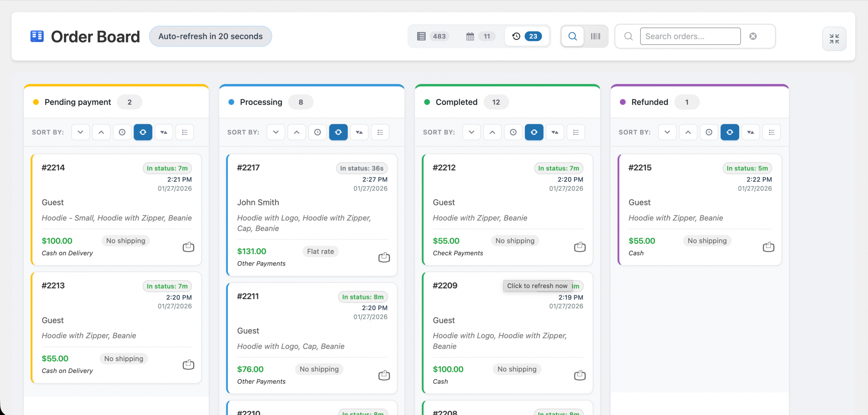Focus the Search orders input field
This screenshot has height=415, width=868.
(x=690, y=36)
